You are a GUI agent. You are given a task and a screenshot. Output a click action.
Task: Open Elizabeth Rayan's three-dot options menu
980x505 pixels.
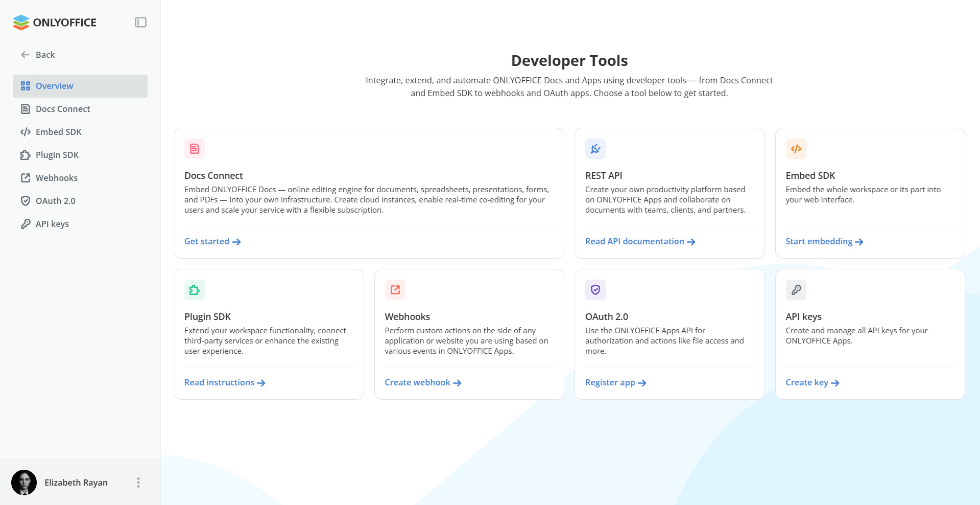(x=138, y=483)
